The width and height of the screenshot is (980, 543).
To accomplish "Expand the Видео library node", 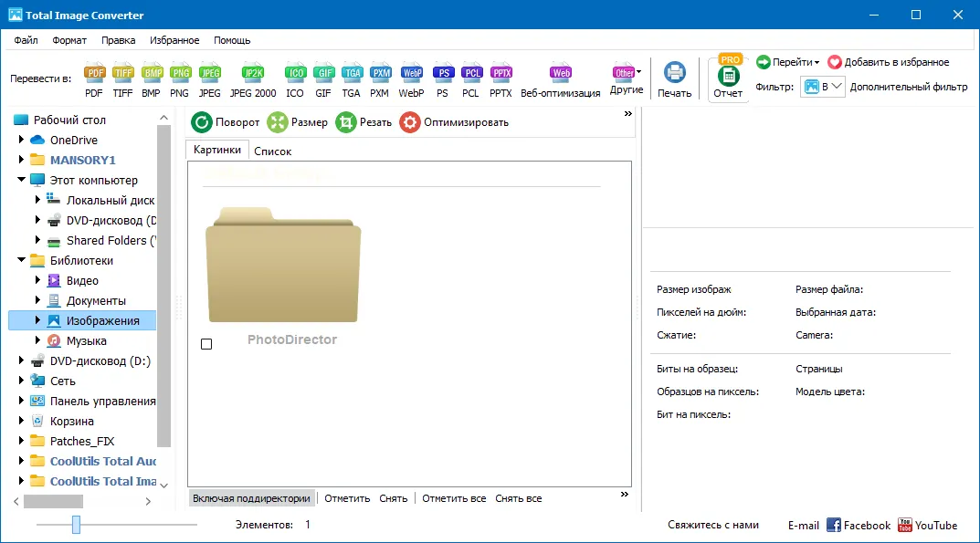I will (x=37, y=280).
